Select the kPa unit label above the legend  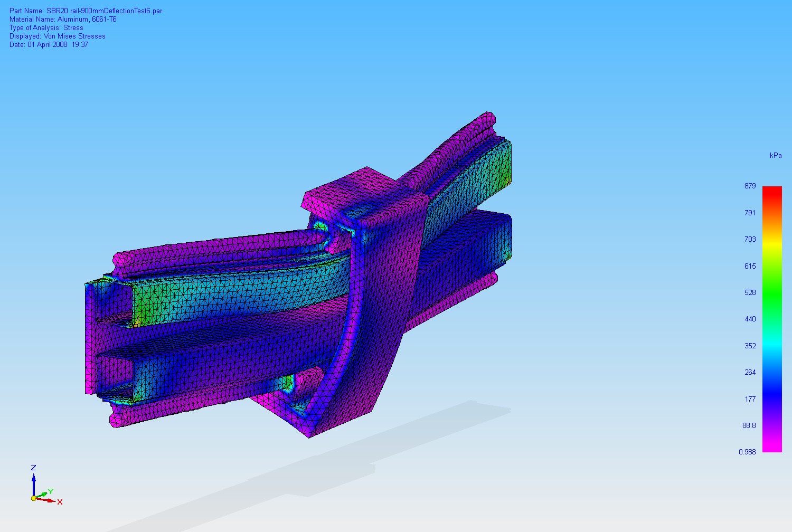[775, 156]
